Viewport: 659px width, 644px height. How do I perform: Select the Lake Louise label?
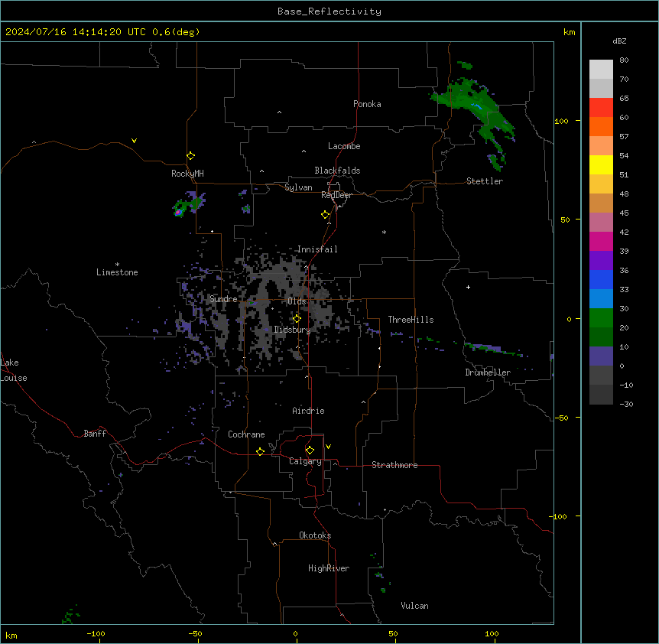[x=14, y=370]
